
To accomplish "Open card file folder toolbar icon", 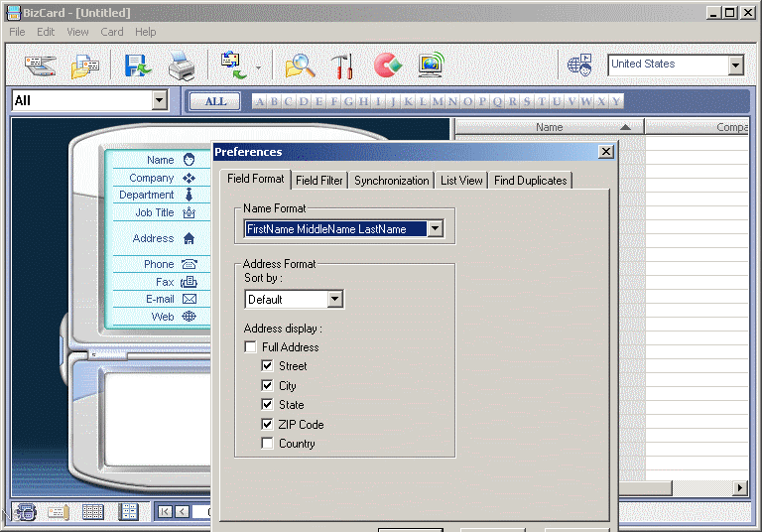I will coord(85,66).
